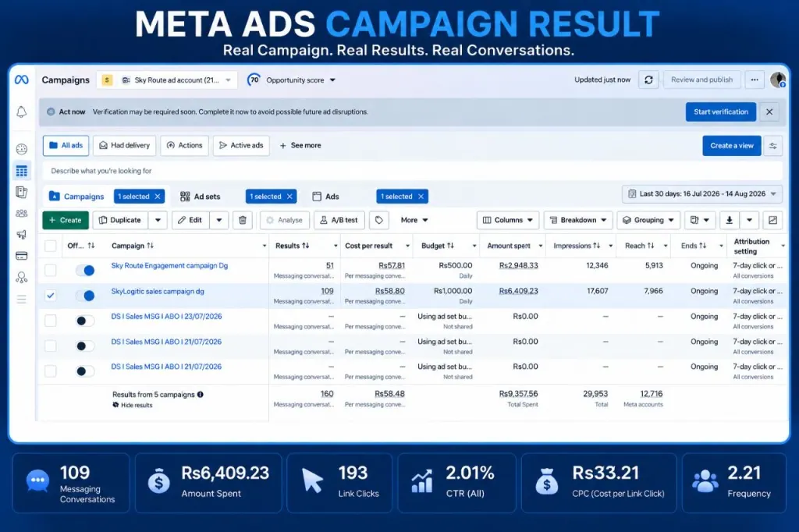This screenshot has width=799, height=532.
Task: Click info icon beside Results from 5 campaigns
Action: click(x=201, y=395)
